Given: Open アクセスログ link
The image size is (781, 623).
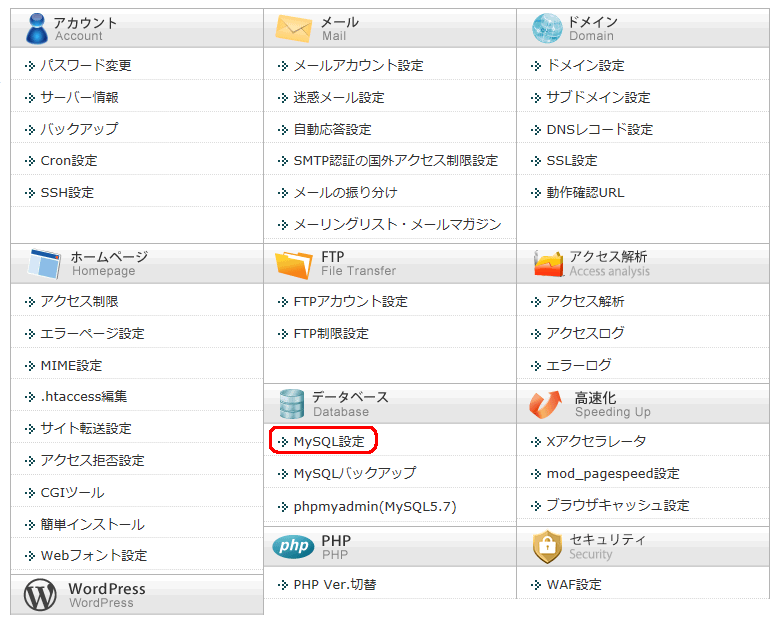Looking at the screenshot, I should click(585, 333).
